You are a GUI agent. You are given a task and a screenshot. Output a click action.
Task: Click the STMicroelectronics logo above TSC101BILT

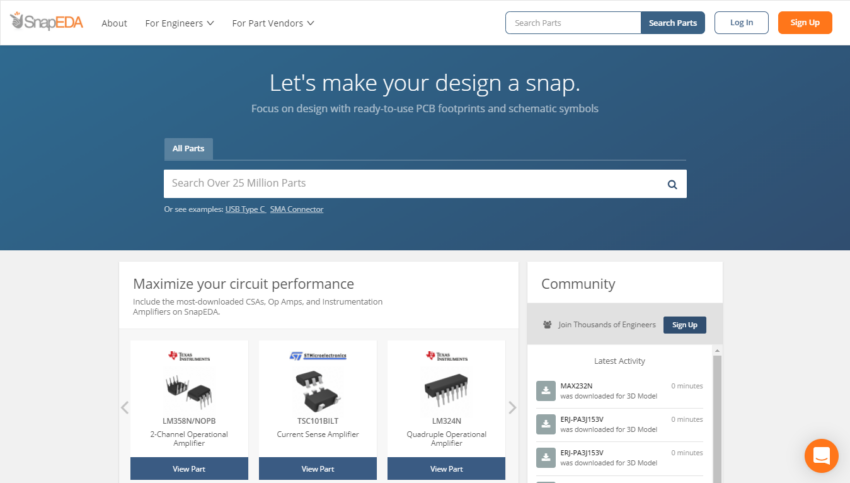pos(318,356)
